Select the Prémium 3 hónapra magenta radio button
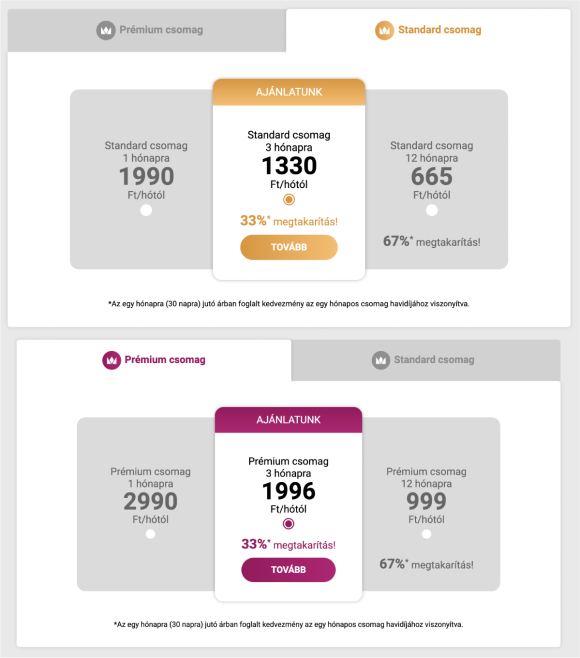Image resolution: width=580 pixels, height=658 pixels. click(288, 524)
